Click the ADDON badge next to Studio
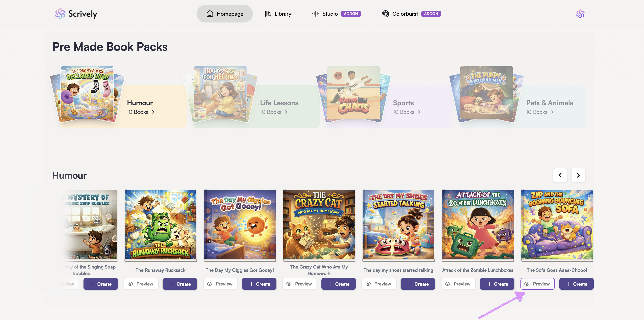This screenshot has height=320, width=644. (x=351, y=14)
